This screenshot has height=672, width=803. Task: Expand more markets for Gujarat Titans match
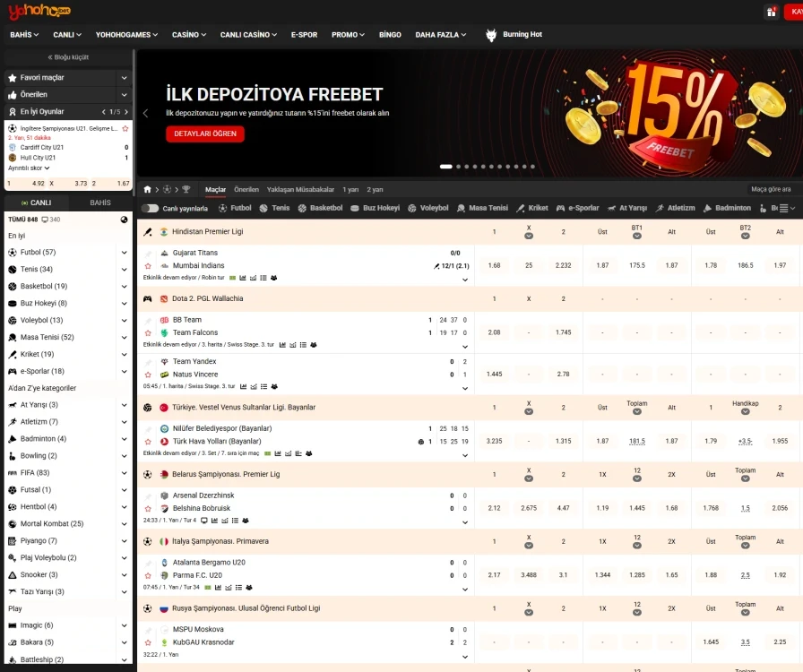pos(465,280)
